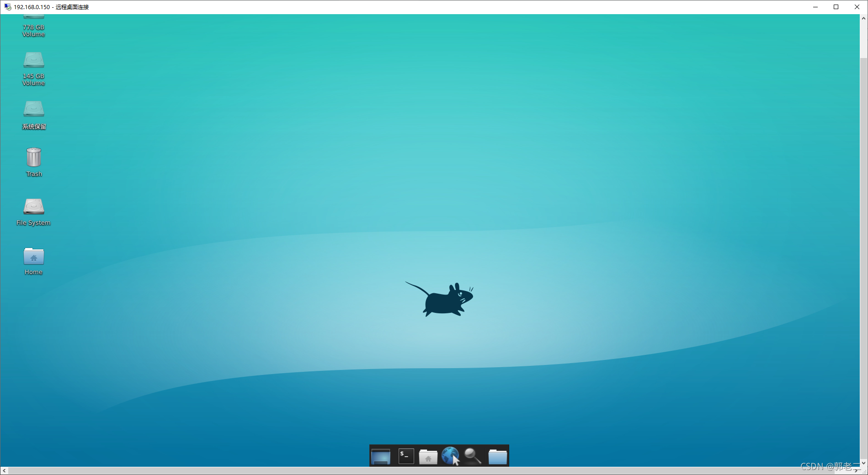Launch the web browser globe icon

click(451, 456)
